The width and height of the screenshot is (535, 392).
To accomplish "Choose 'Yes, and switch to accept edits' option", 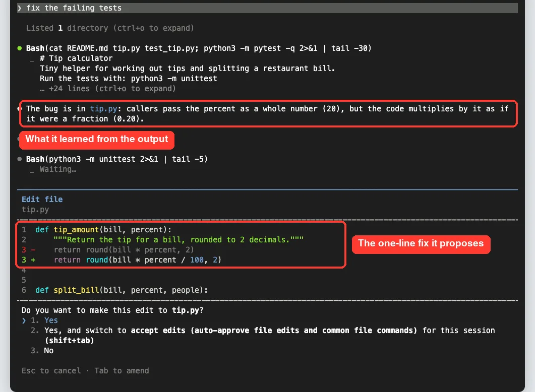I will pos(269,336).
